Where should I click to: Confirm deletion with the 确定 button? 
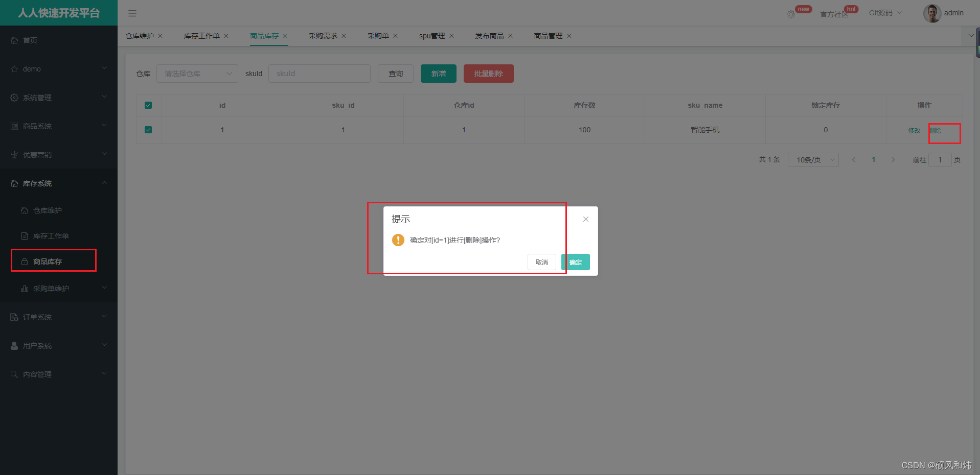pos(575,262)
